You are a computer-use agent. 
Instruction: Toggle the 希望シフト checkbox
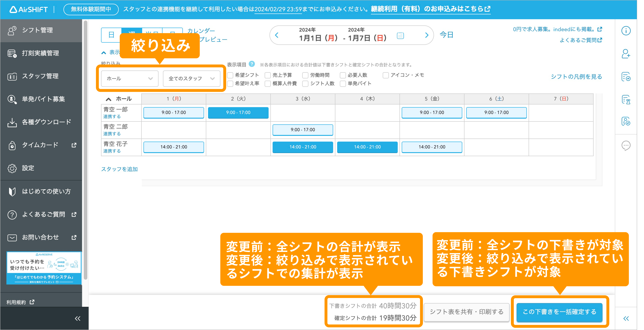[230, 75]
